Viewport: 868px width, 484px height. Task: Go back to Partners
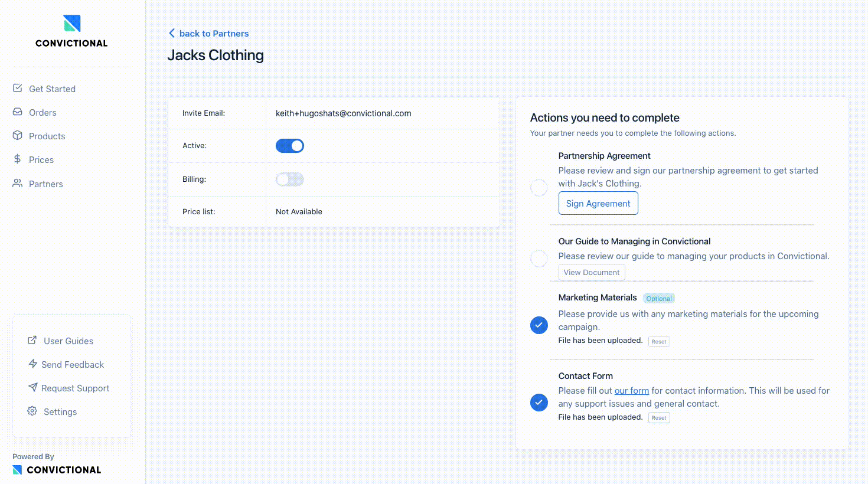coord(208,34)
